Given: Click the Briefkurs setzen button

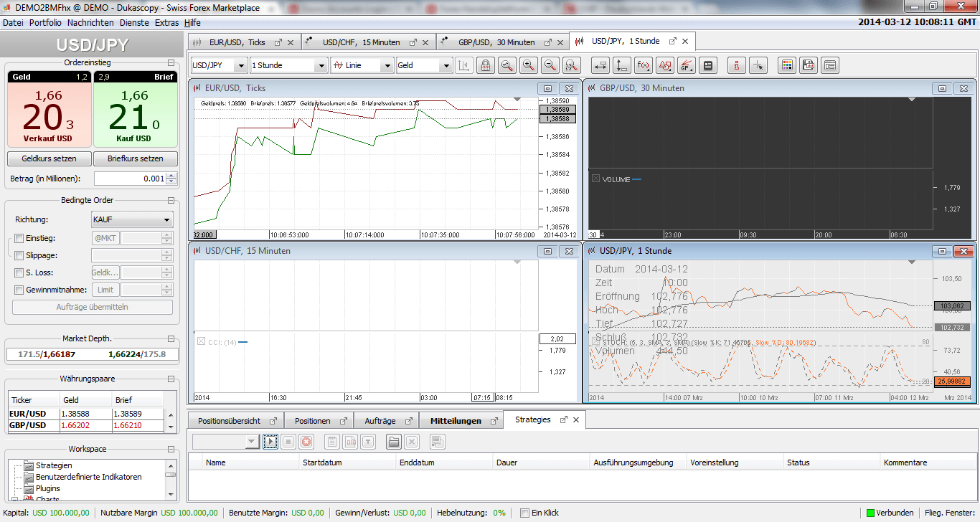Looking at the screenshot, I should click(135, 158).
